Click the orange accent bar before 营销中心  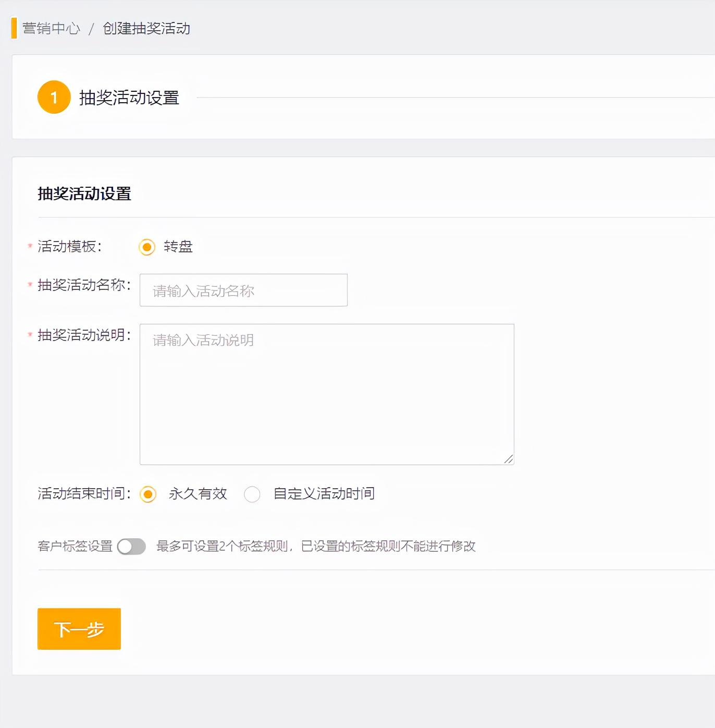coord(14,29)
